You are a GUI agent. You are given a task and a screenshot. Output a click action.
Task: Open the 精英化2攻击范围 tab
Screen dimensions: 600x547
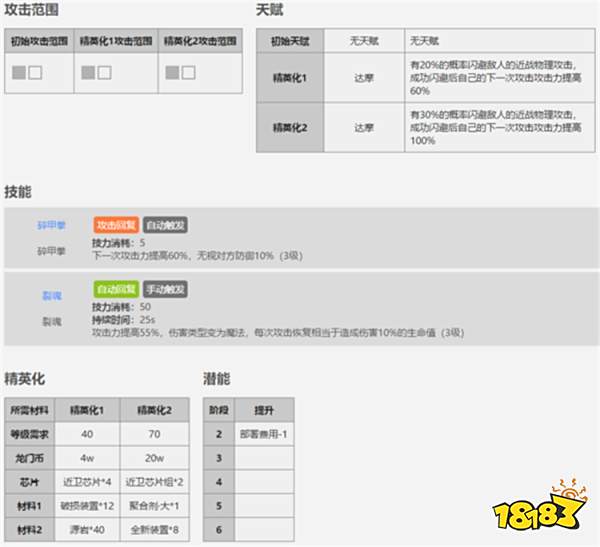200,43
